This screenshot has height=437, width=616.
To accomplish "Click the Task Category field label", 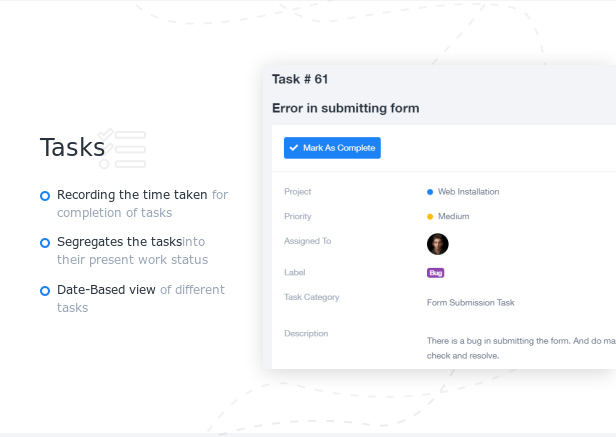I will (312, 297).
